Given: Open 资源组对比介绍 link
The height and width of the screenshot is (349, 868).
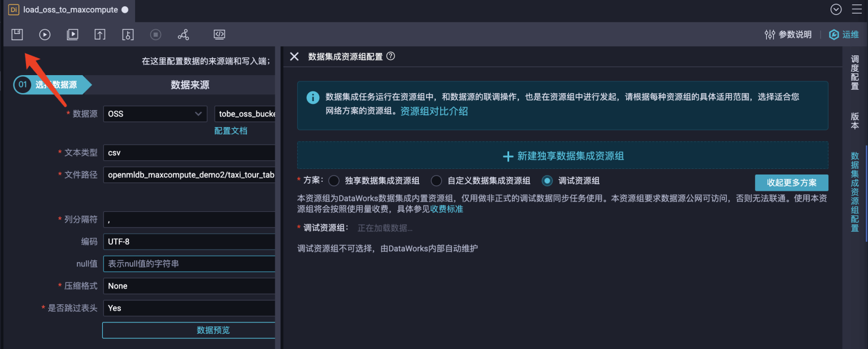Looking at the screenshot, I should (434, 111).
